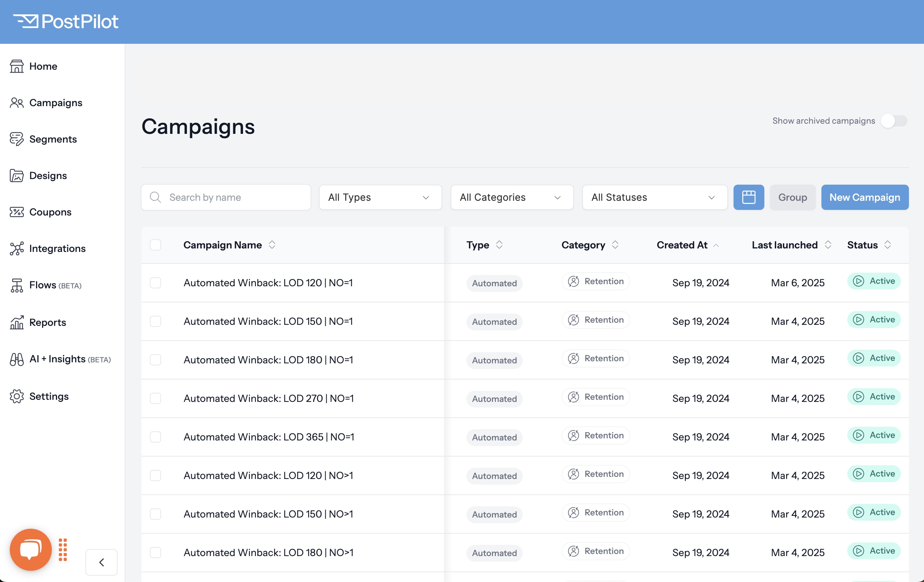
Task: Click the Coupons percent ticket icon
Action: pyautogui.click(x=16, y=212)
